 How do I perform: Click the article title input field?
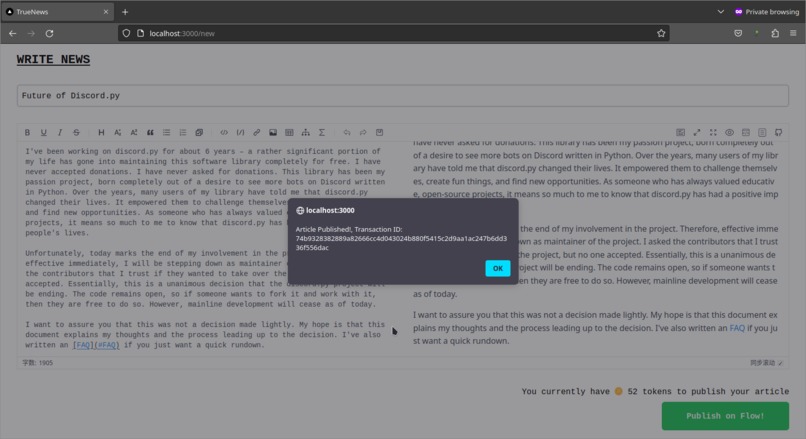click(x=402, y=96)
